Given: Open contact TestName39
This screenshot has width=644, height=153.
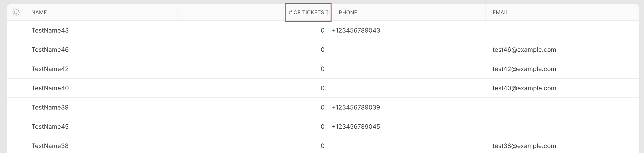Looking at the screenshot, I should 50,107.
